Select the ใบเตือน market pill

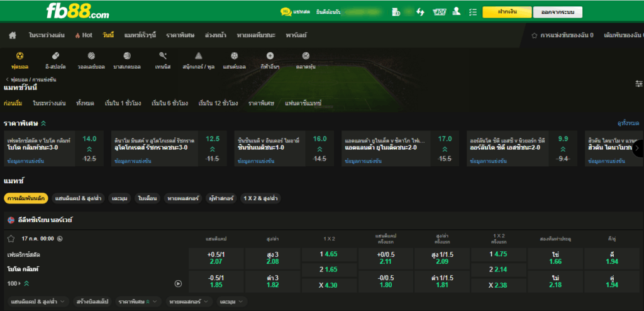[x=147, y=198]
